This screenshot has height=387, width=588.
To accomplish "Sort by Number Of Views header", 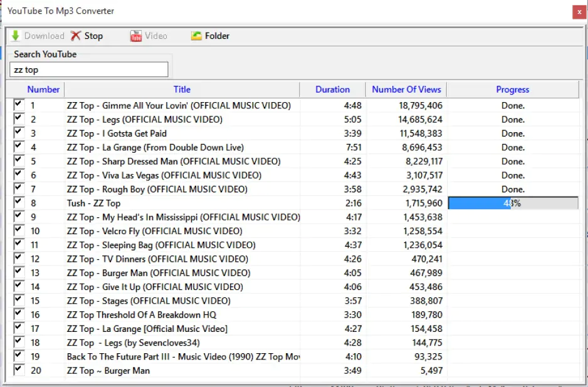I will 406,90.
